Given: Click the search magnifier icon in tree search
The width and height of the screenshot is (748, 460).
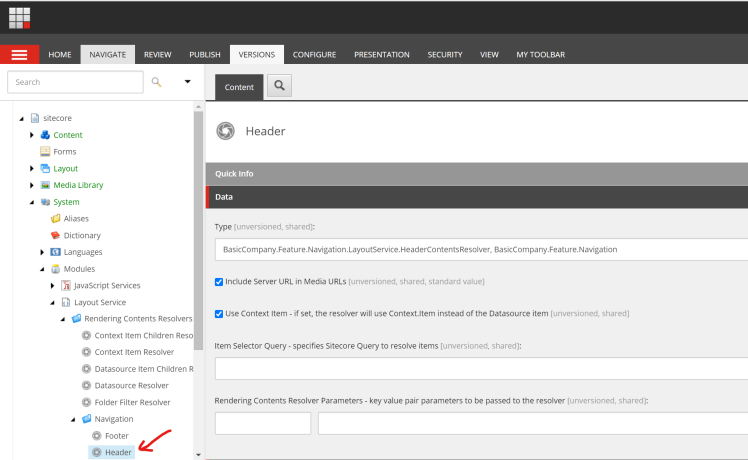Looking at the screenshot, I should coord(156,82).
